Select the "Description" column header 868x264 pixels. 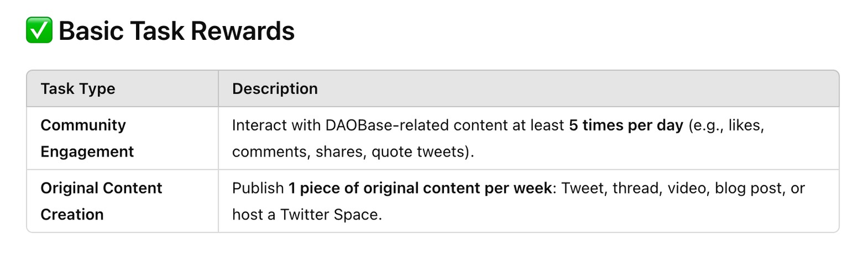coord(275,89)
